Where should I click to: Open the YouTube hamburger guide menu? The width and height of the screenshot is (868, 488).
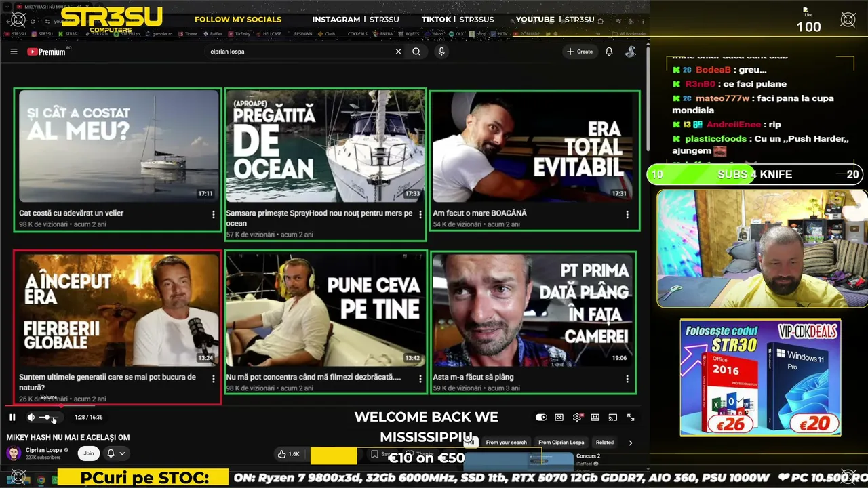(14, 52)
